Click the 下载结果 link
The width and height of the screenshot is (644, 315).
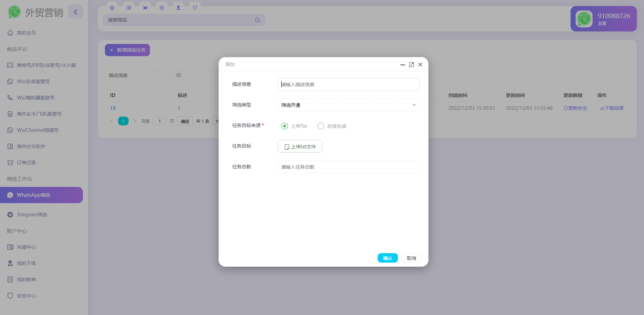(612, 108)
